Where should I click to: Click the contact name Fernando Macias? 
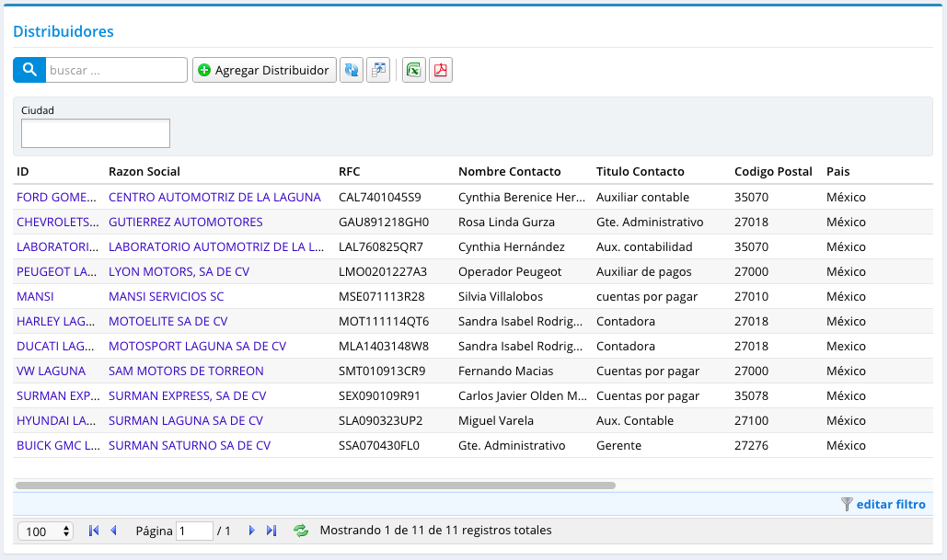(505, 371)
